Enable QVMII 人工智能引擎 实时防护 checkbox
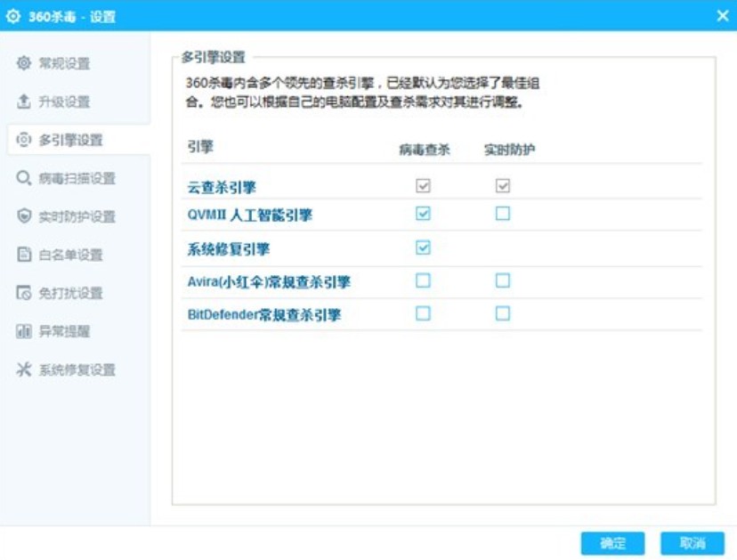Image resolution: width=737 pixels, height=560 pixels. [x=503, y=214]
